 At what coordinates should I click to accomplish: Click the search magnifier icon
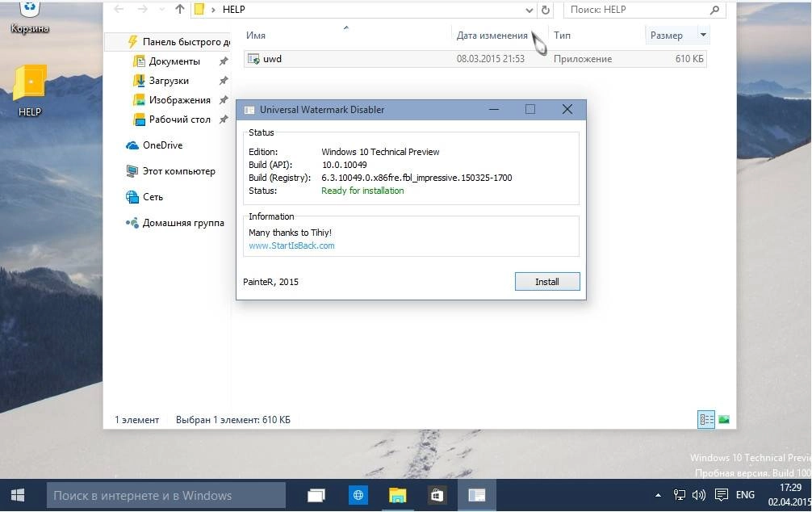pyautogui.click(x=714, y=10)
